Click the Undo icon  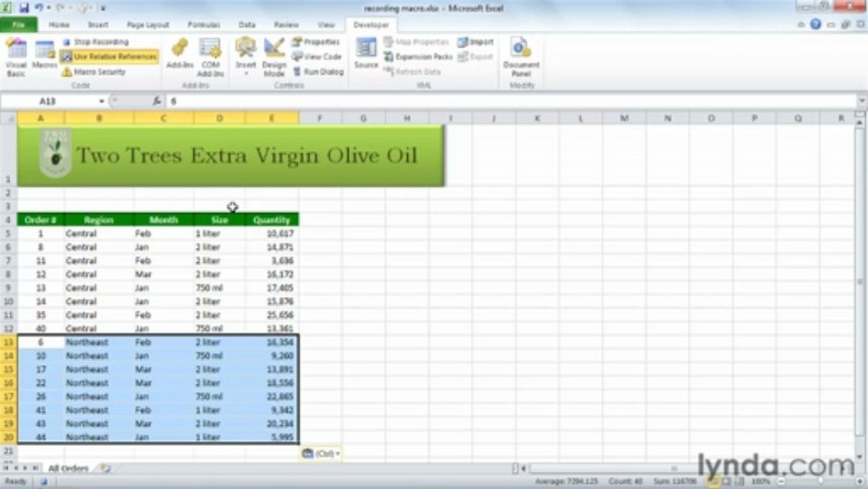tap(38, 8)
